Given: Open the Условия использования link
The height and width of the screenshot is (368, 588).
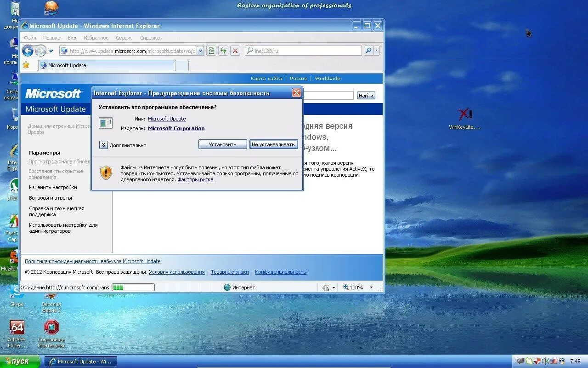Looking at the screenshot, I should click(177, 272).
